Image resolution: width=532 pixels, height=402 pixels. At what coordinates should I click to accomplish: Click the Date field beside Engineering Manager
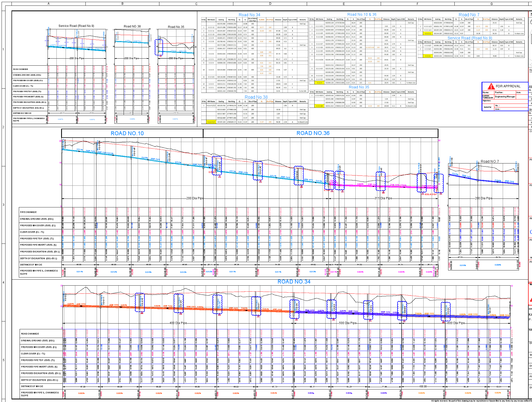click(x=522, y=97)
